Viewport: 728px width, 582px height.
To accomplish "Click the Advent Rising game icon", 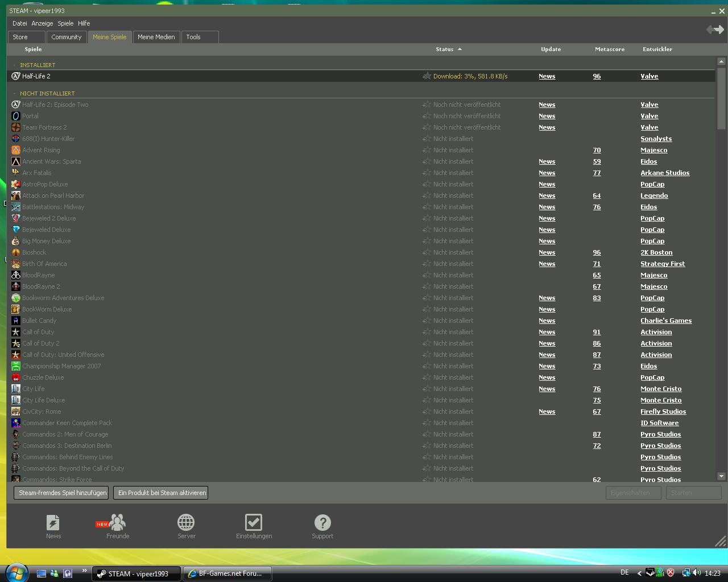I will (x=16, y=150).
